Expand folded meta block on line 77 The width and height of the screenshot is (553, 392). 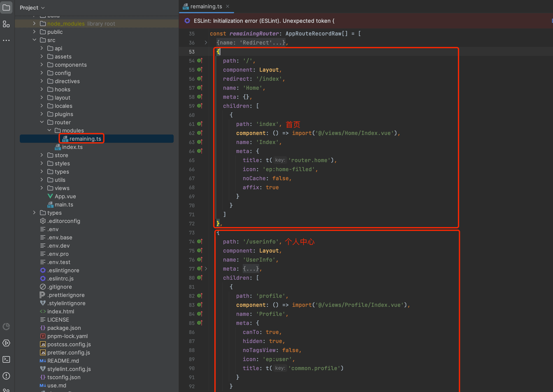coord(206,269)
